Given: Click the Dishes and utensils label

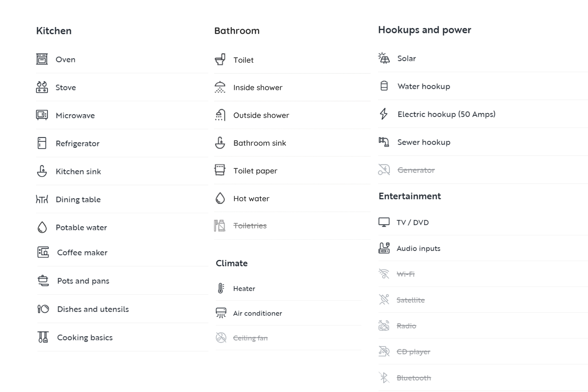Looking at the screenshot, I should [x=93, y=309].
